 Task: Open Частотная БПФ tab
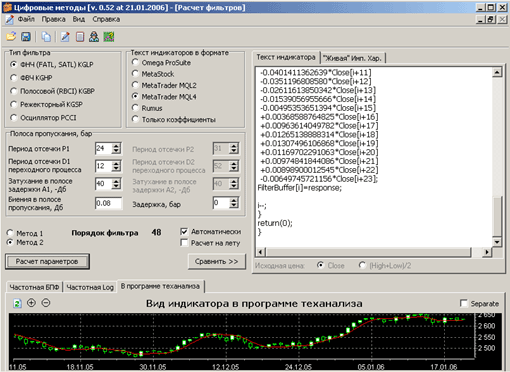click(34, 287)
